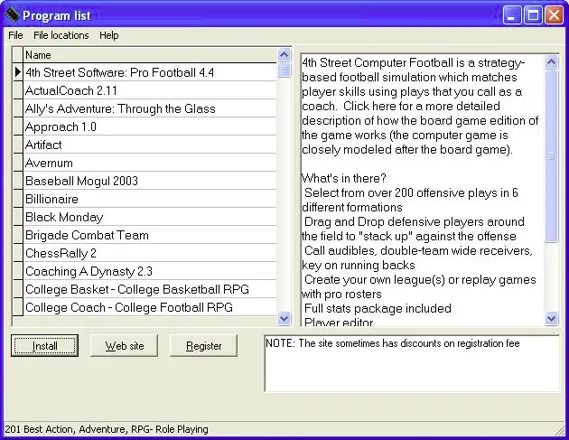Screen dimensions: 569x440
Task: Click the Install button
Action: (x=45, y=346)
